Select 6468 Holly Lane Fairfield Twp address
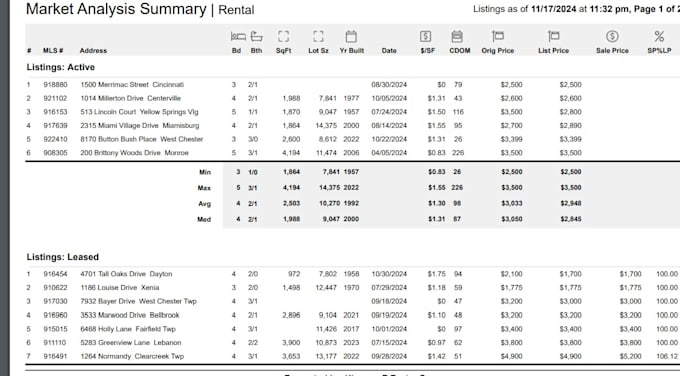Screen dimensions: 680x376 coord(128,329)
